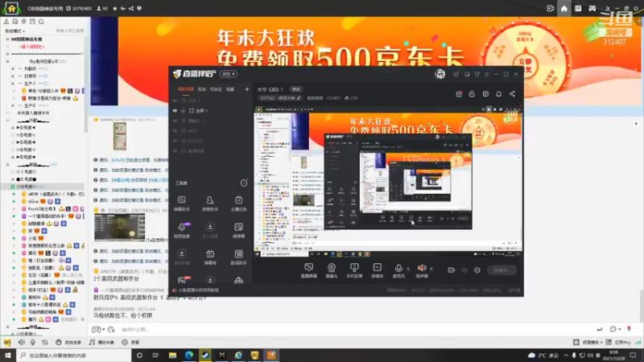Open the 弹幕秀 tool icon
The height and width of the screenshot is (362, 644).
pos(210,254)
